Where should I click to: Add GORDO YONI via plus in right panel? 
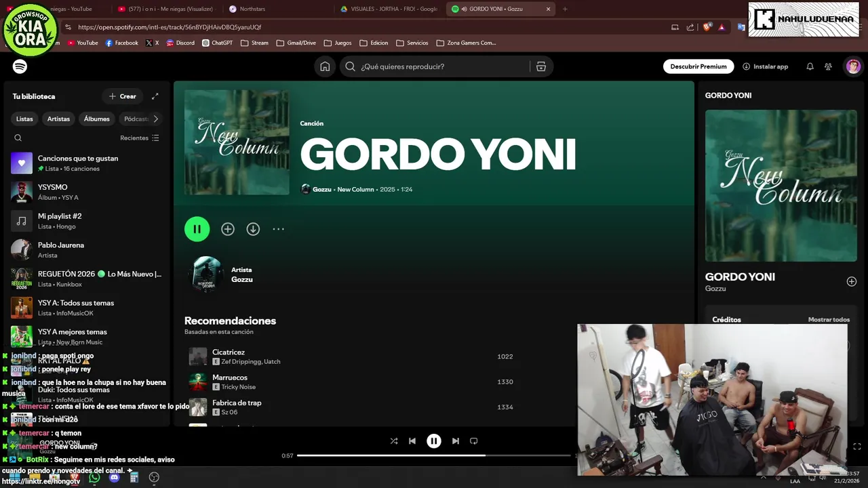point(852,281)
